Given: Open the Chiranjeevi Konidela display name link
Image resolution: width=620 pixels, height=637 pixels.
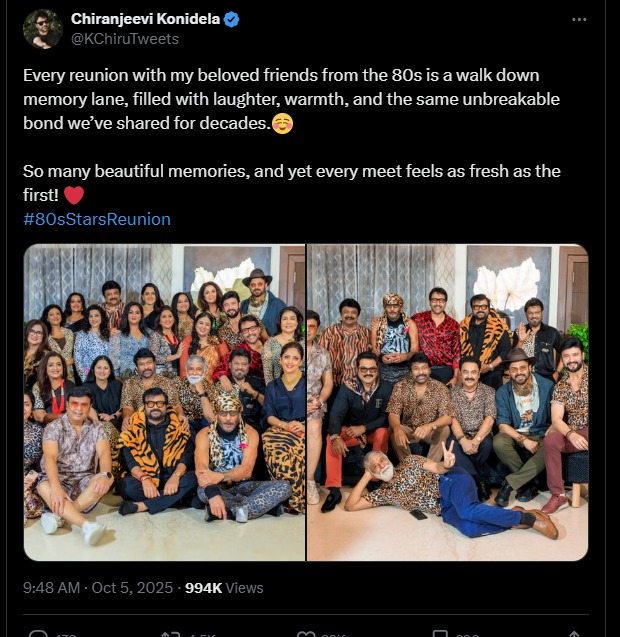Looking at the screenshot, I should (x=145, y=20).
